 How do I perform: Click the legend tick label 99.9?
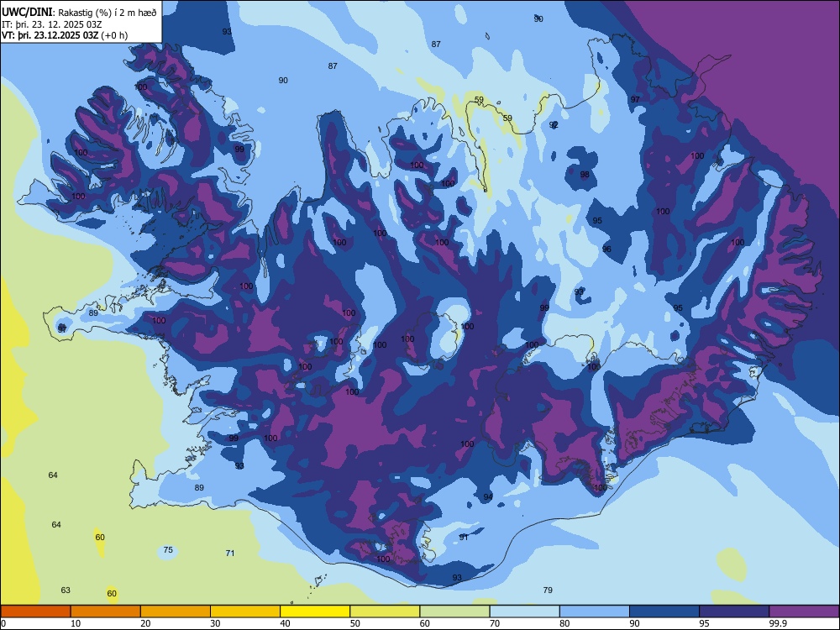coord(778,623)
